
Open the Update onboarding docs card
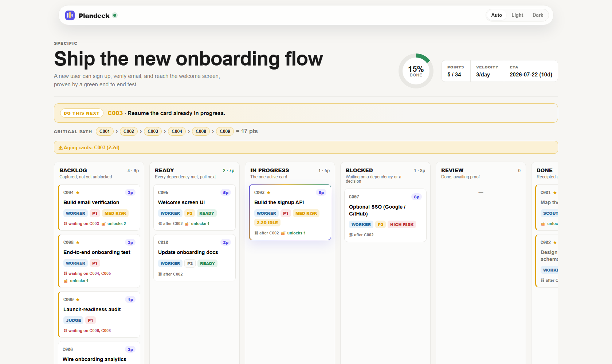tap(195, 258)
